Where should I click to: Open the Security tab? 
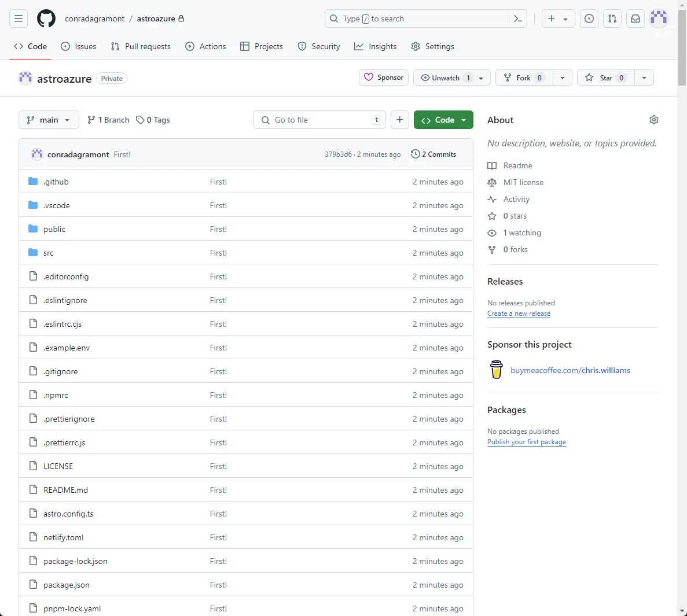tap(319, 46)
